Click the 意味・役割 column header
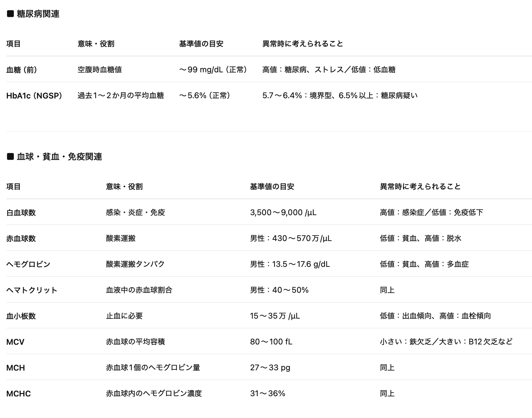This screenshot has width=532, height=418. [93, 44]
